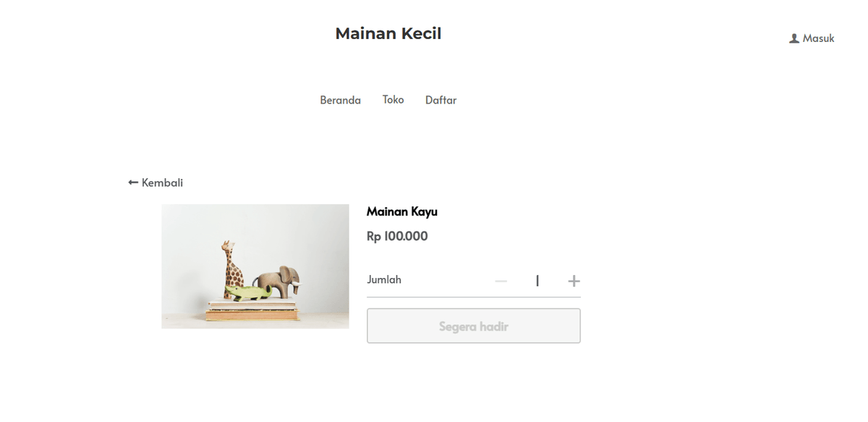Click the minus icon to decrease quantity
This screenshot has width=868, height=422.
(x=501, y=281)
